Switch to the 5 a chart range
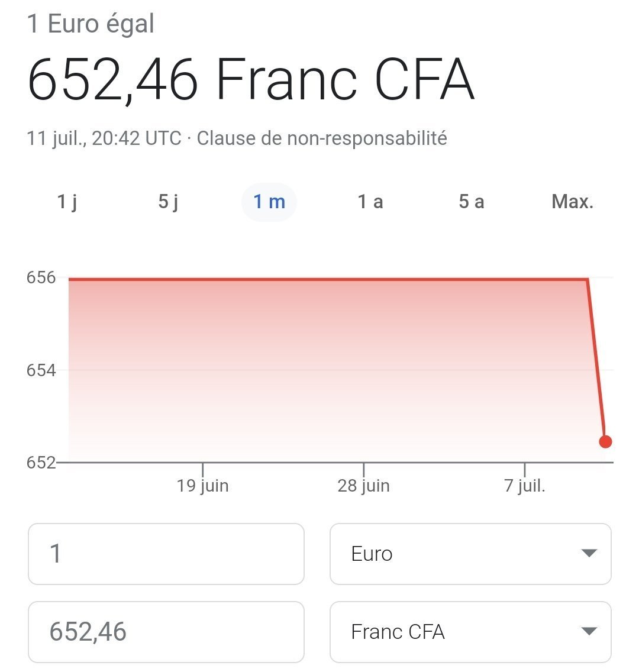This screenshot has height=672, width=639. 472,202
